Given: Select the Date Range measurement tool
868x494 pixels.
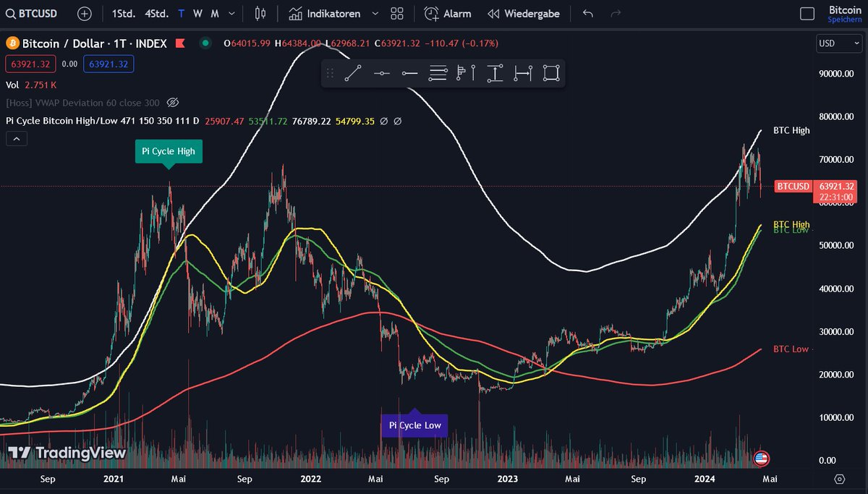Looking at the screenshot, I should (x=524, y=72).
